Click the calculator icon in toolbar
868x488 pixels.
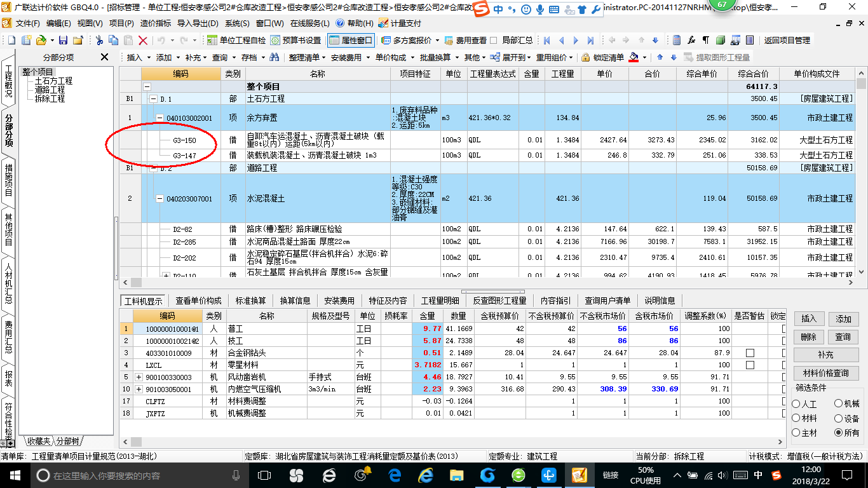677,40
